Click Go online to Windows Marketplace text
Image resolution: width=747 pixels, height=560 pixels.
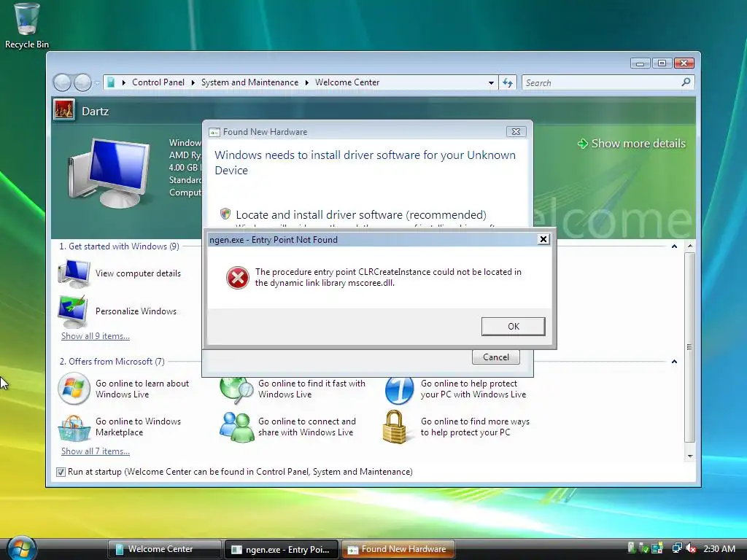(138, 427)
